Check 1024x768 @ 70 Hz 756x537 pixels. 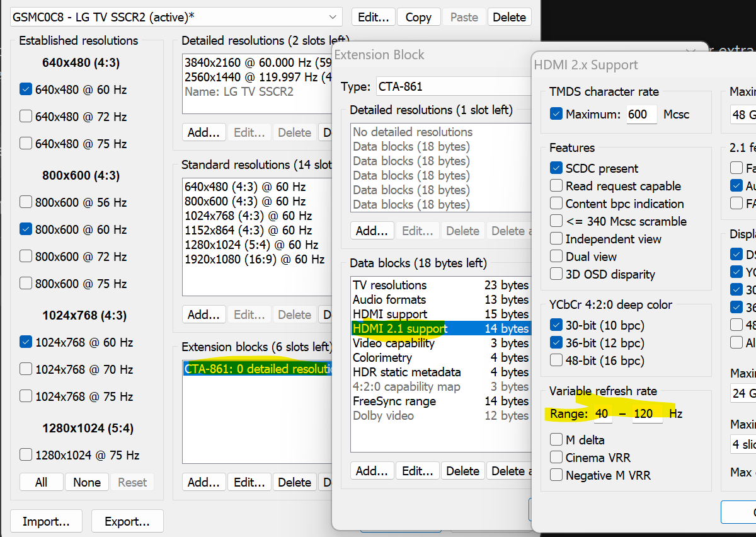tap(26, 369)
